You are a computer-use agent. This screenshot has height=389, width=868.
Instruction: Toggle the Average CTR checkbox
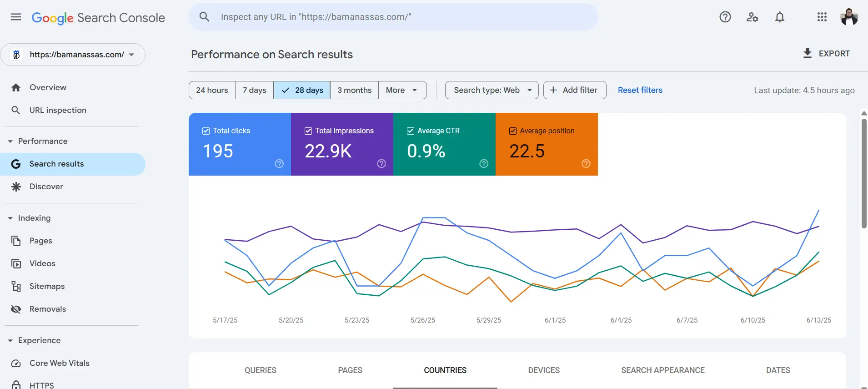click(411, 131)
